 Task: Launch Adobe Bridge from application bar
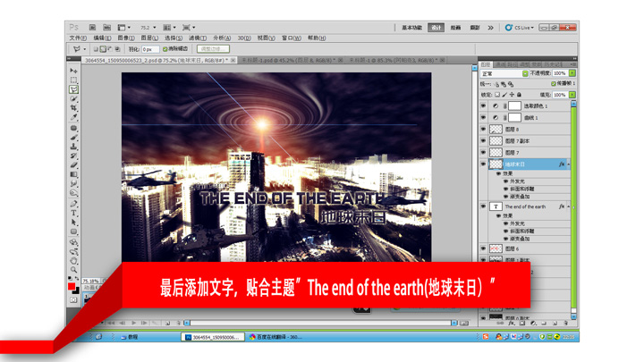pos(92,28)
